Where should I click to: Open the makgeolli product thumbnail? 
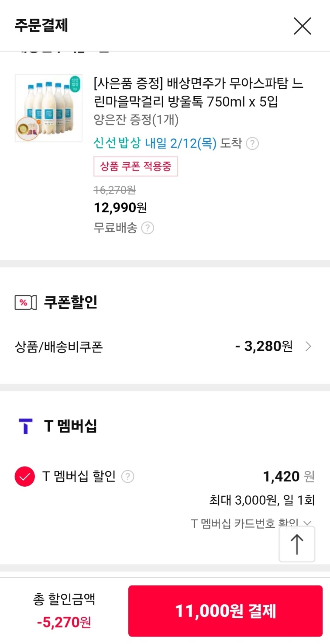click(48, 108)
